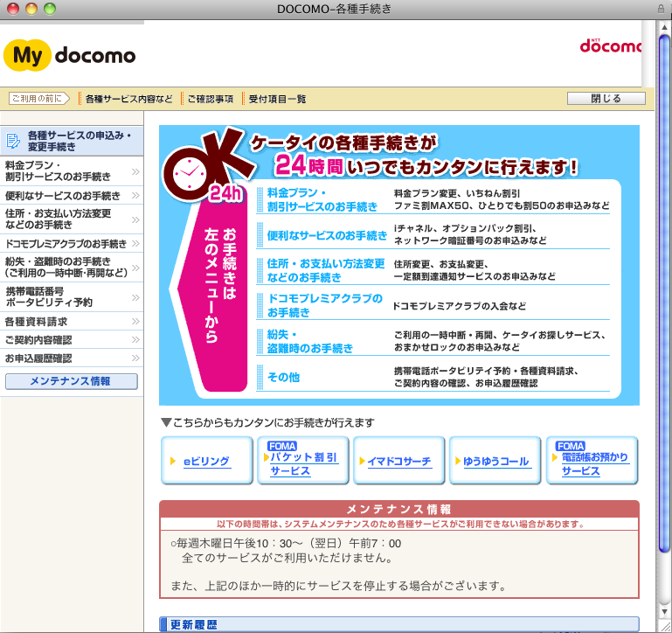Click blue 住所・お支払い方法変更 banner heading
Viewport: 672px width, 633px height.
click(x=326, y=271)
